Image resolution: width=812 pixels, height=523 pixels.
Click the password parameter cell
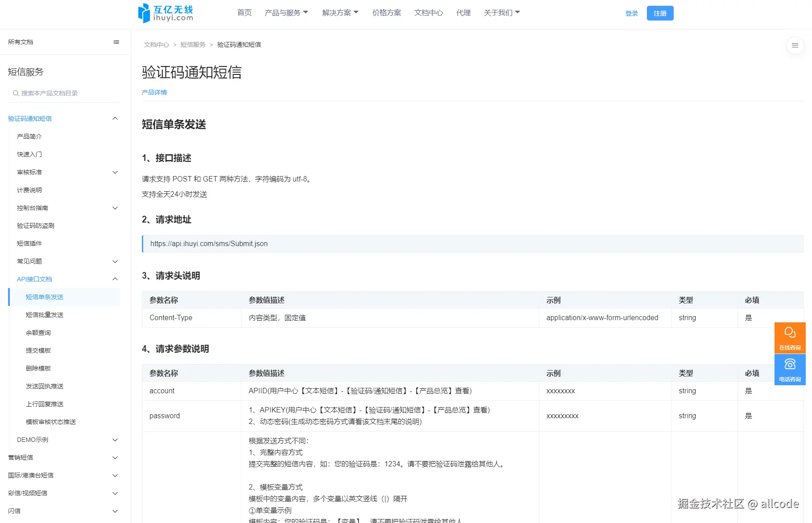pyautogui.click(x=191, y=416)
